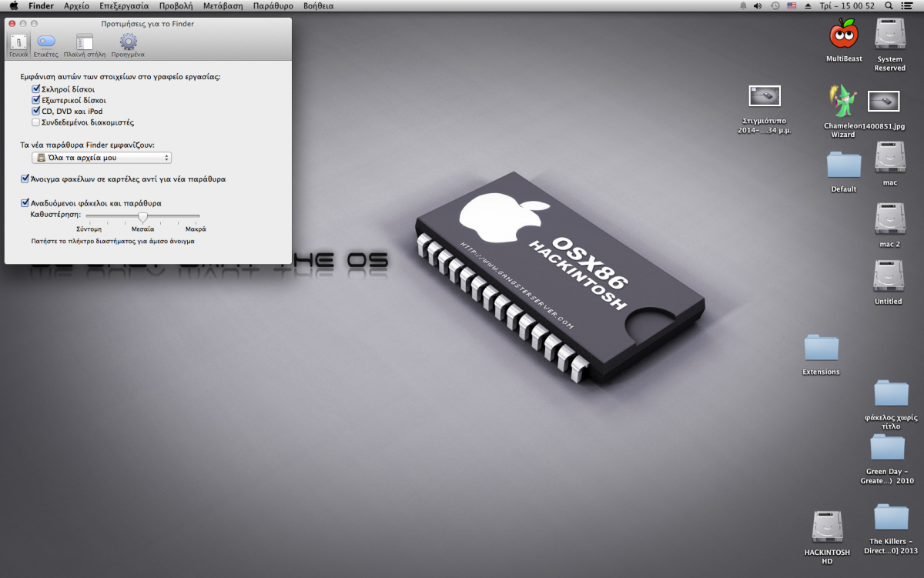The image size is (924, 578).
Task: Toggle CD, DVD και iPod checkbox
Action: click(35, 111)
